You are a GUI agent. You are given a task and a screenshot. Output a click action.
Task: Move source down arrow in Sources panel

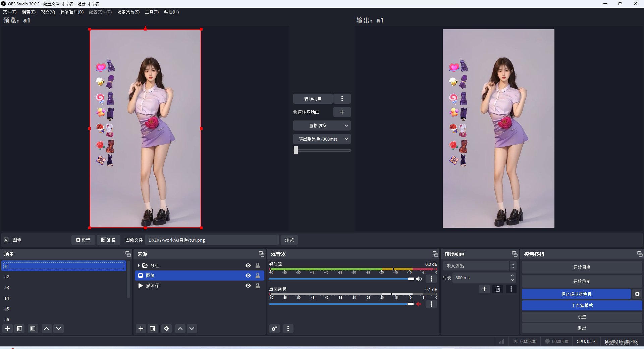click(x=192, y=329)
